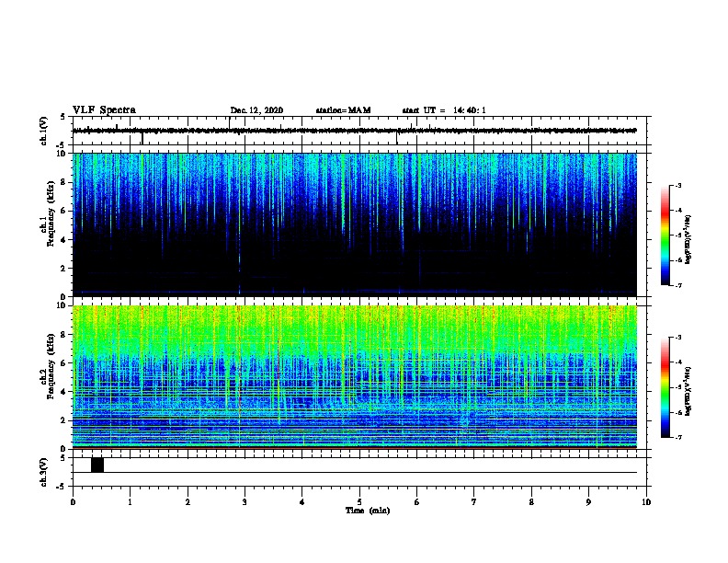This screenshot has height=563, width=728.
Task: Click time axis tick label '6'
Action: tap(417, 502)
